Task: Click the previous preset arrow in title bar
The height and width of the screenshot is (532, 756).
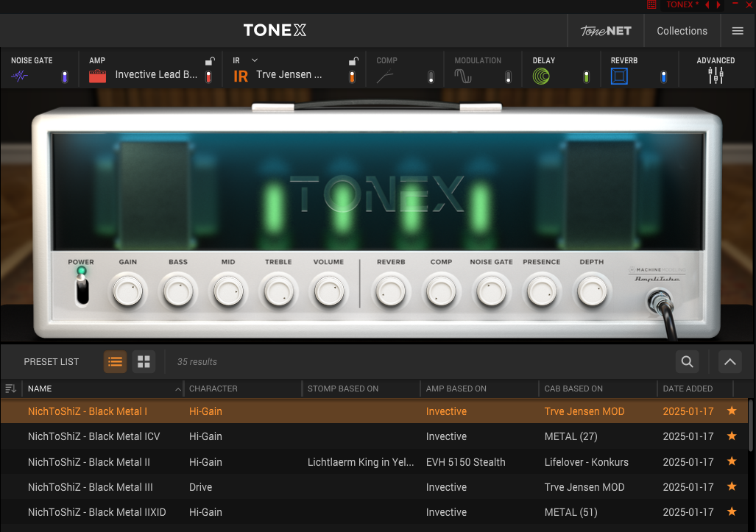Action: [x=707, y=5]
